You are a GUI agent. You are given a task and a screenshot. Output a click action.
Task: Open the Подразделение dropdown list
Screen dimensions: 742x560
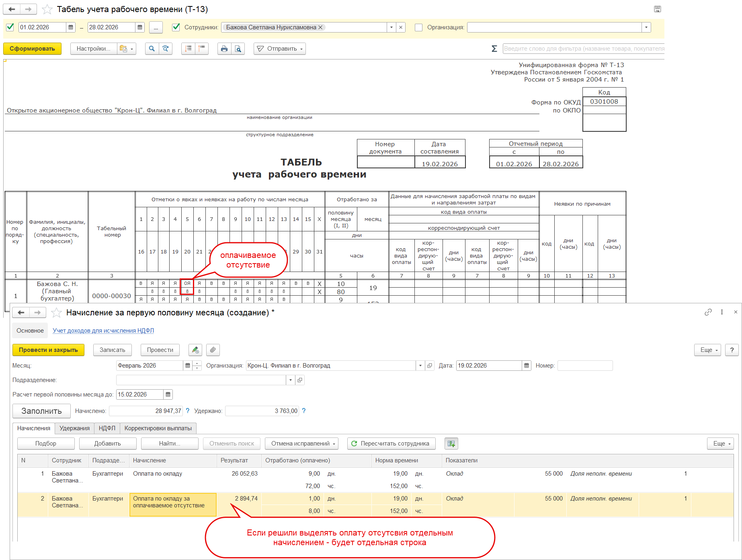pyautogui.click(x=290, y=380)
